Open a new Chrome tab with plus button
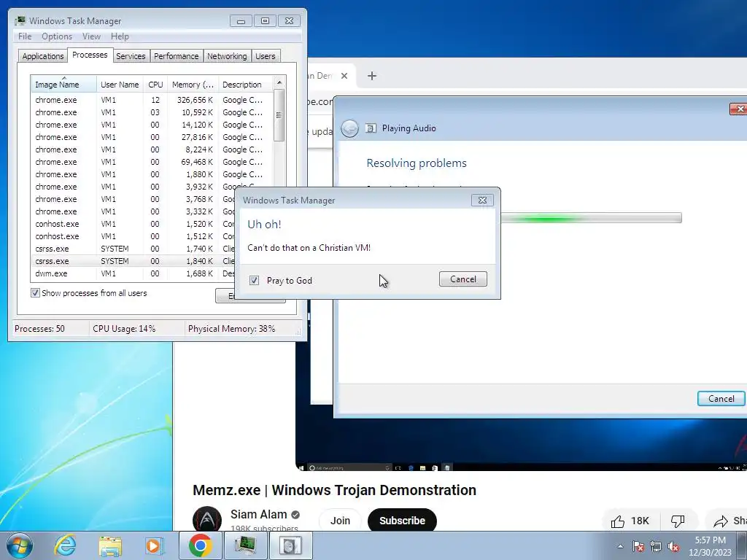Image resolution: width=747 pixels, height=560 pixels. click(x=372, y=76)
